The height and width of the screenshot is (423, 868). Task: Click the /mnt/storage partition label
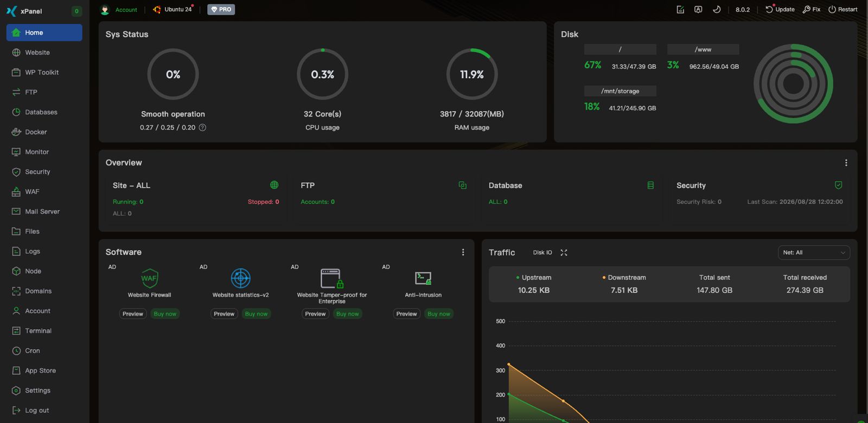pos(620,91)
